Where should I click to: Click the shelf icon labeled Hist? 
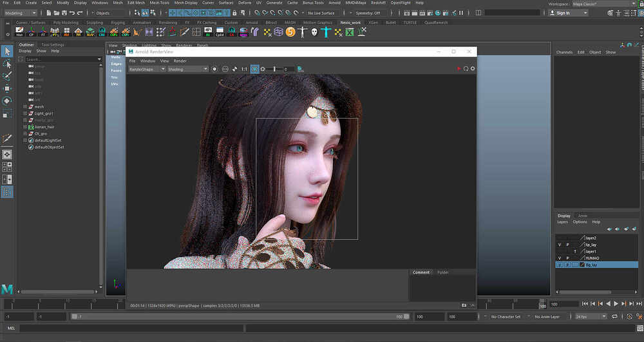coord(19,32)
